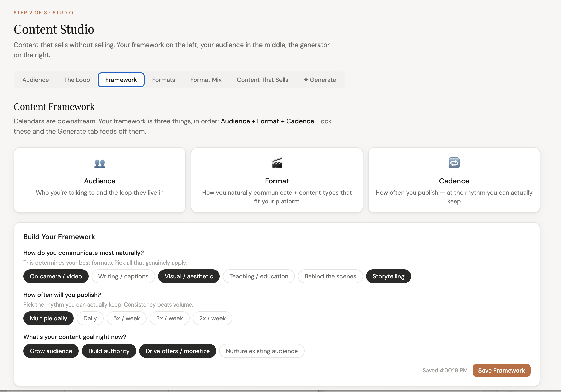Viewport: 561px width, 392px height.
Task: Click the Cadence repeat icon
Action: click(454, 163)
